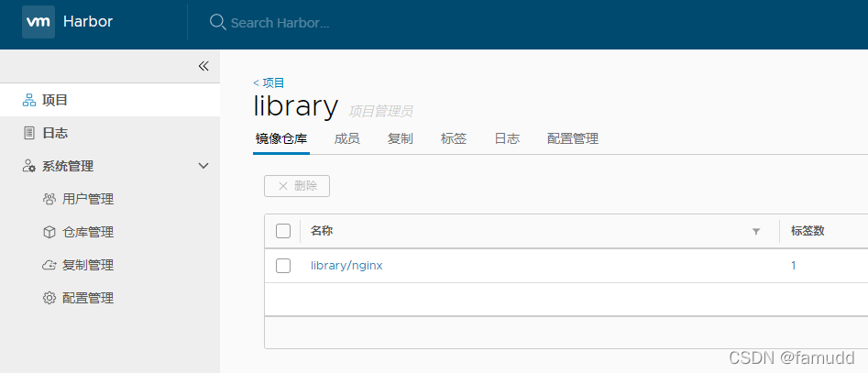Screen dimensions: 868x373
Task: Click the 项目管理员 role label
Action: (380, 111)
